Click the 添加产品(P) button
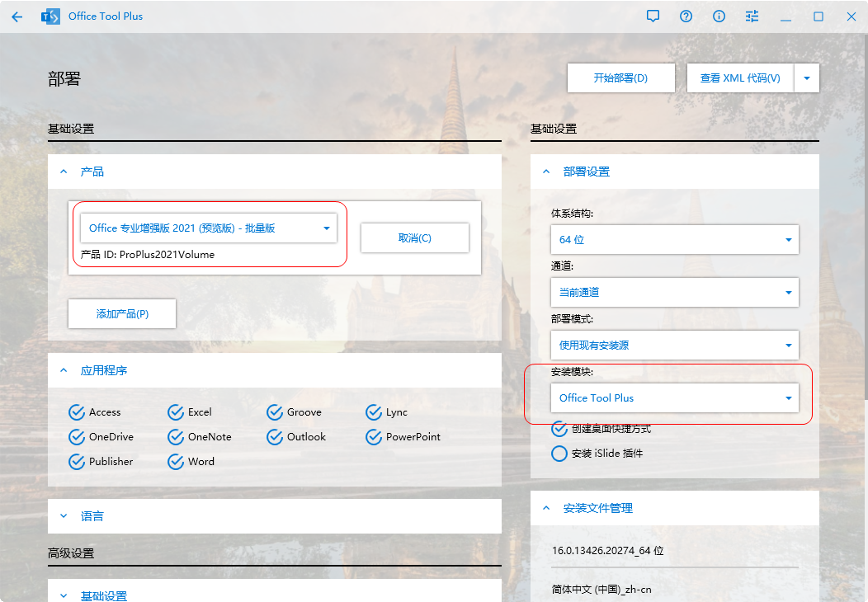The width and height of the screenshot is (868, 602). (122, 314)
